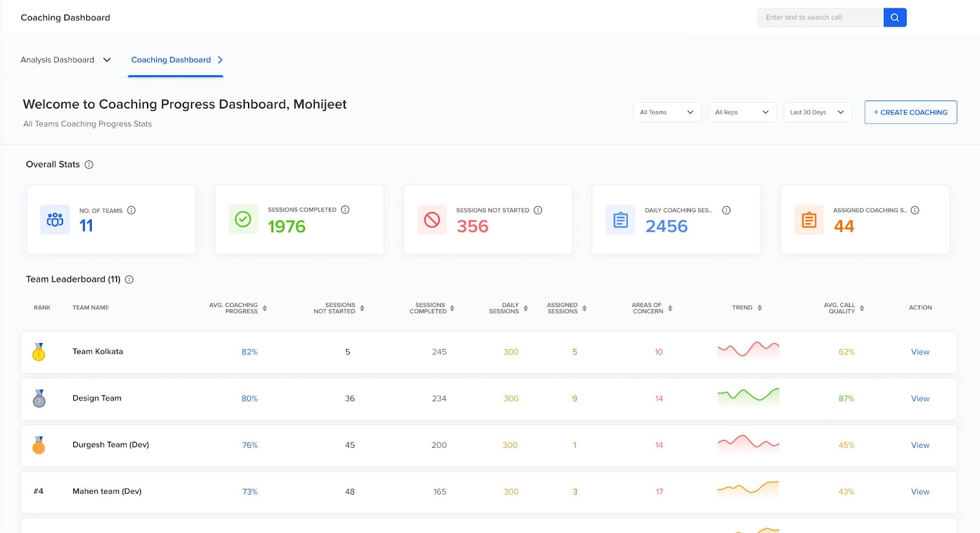The width and height of the screenshot is (980, 533).
Task: Click the Assigned Coaching Sessions orange clipboard icon
Action: 809,220
